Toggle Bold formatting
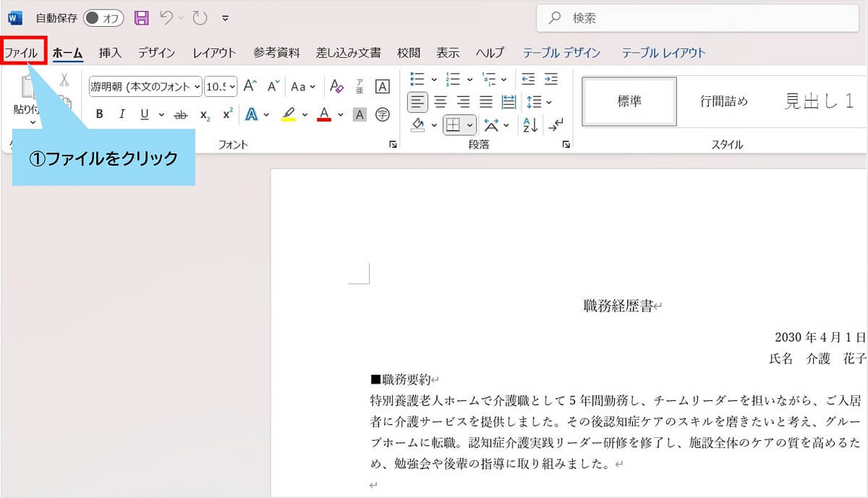Screen dimensions: 868x498 (x=100, y=114)
